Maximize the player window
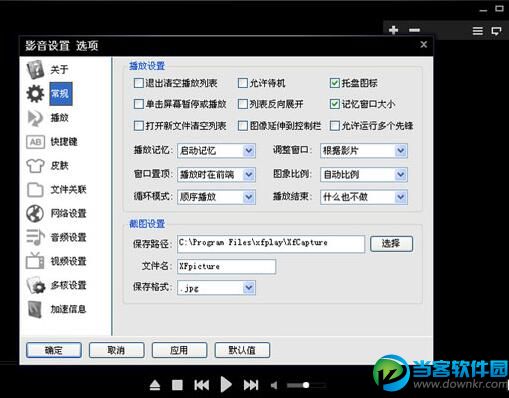 [x=499, y=9]
